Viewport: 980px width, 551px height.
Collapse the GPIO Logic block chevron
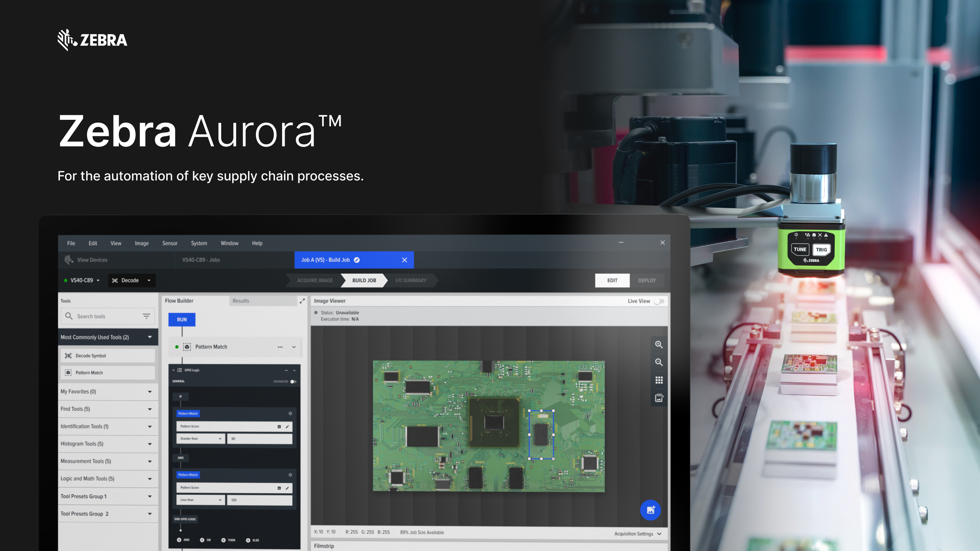pyautogui.click(x=294, y=370)
